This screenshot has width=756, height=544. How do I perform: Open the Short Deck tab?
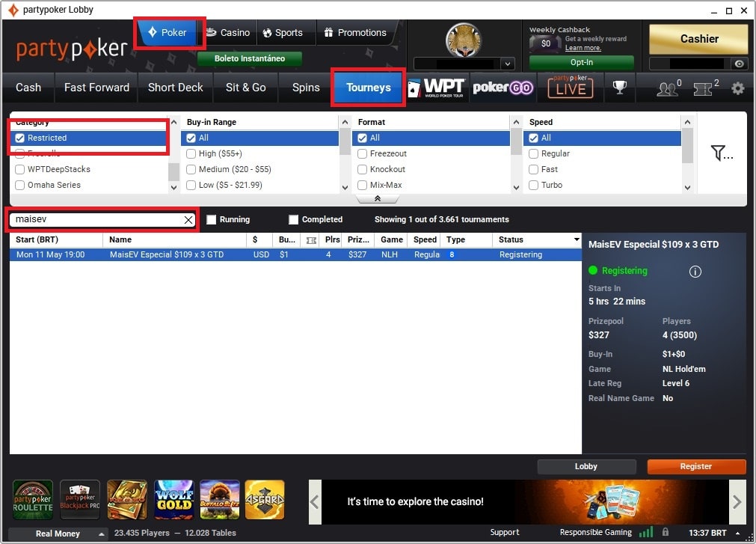click(x=176, y=88)
